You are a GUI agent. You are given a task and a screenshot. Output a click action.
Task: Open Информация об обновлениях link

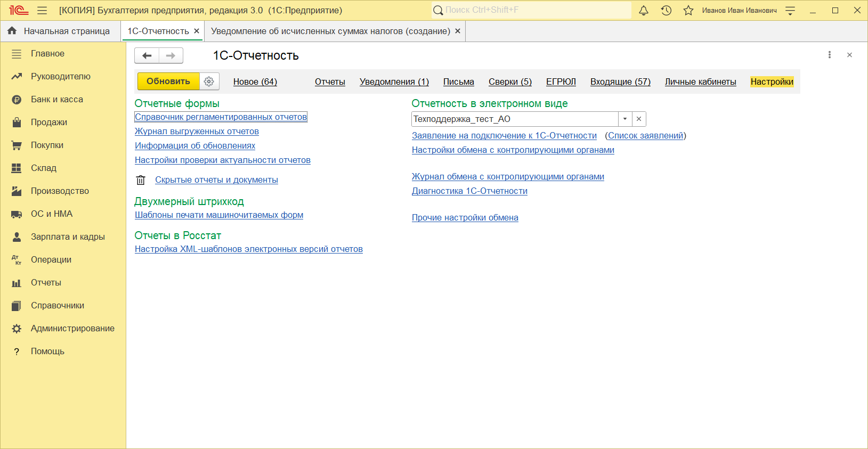(195, 146)
